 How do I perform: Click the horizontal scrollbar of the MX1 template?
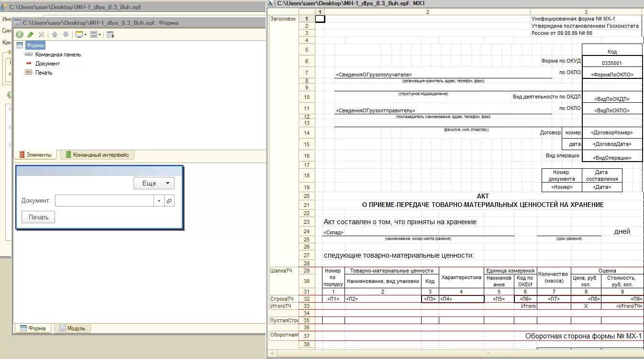coord(455,354)
